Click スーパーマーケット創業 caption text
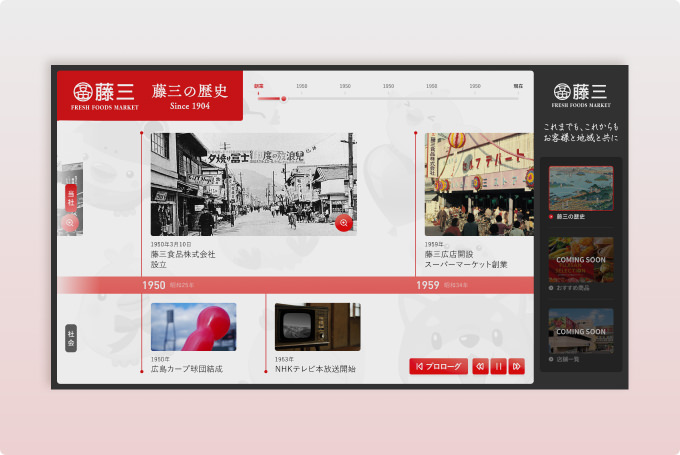680x455 pixels. pyautogui.click(x=466, y=265)
